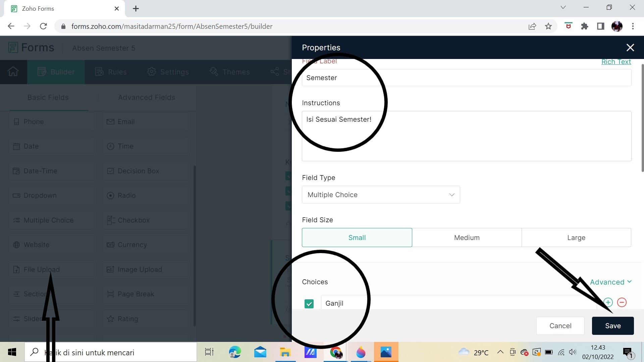Viewport: 644px width, 362px height.
Task: Open Task View from taskbar
Action: click(x=209, y=352)
